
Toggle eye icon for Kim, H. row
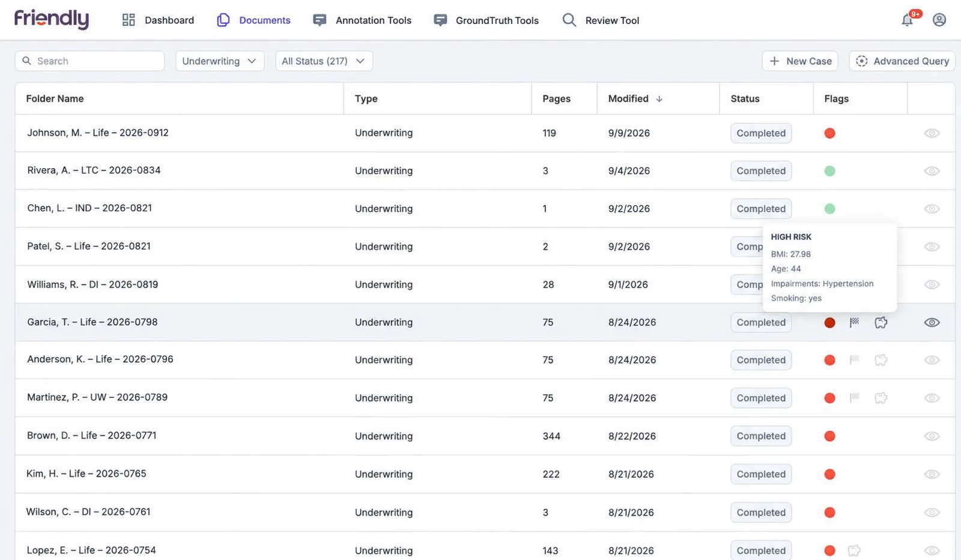tap(932, 474)
